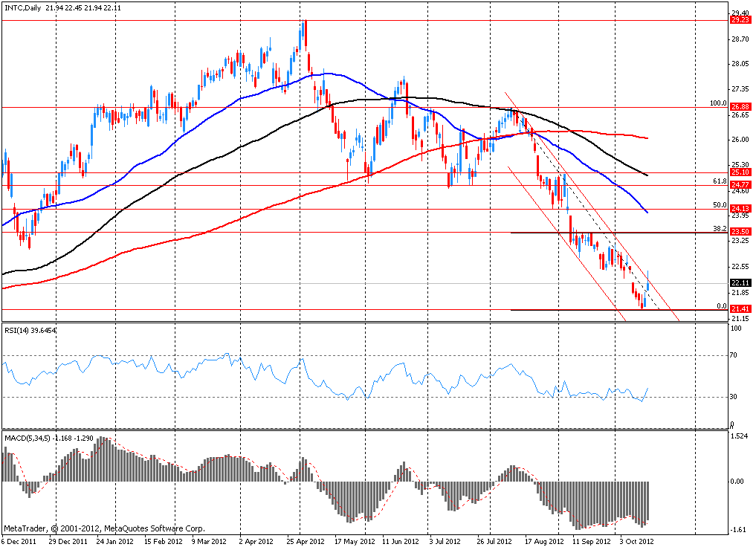The width and height of the screenshot is (756, 547).
Task: Click the Fibonacci 50.0 level label
Action: [719, 204]
